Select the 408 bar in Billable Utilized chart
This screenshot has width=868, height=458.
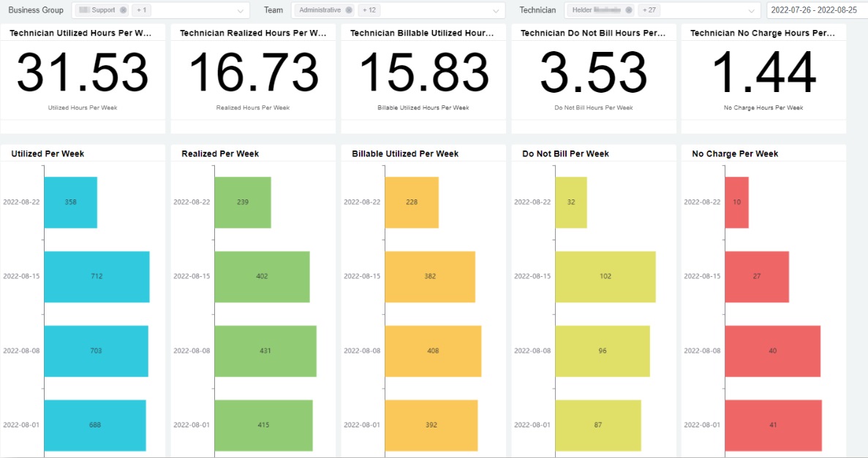(x=431, y=351)
